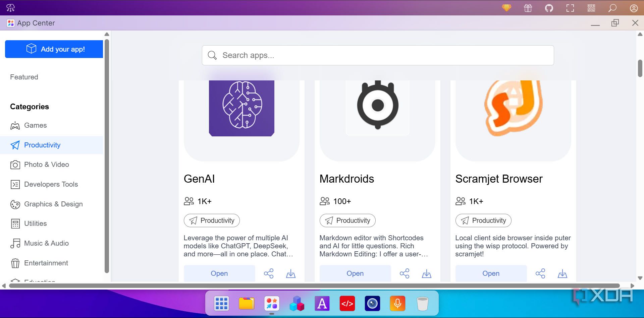
Task: Share the Scramjet Browser app
Action: (540, 273)
